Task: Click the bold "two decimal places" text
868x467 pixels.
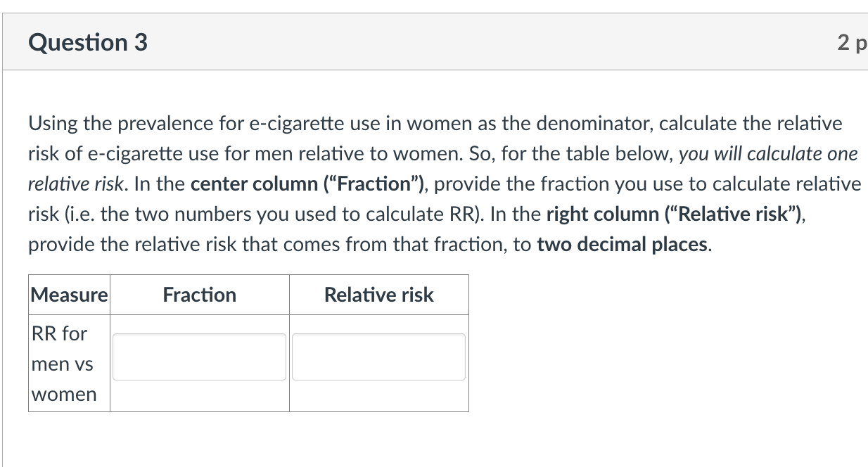Action: [x=621, y=245]
